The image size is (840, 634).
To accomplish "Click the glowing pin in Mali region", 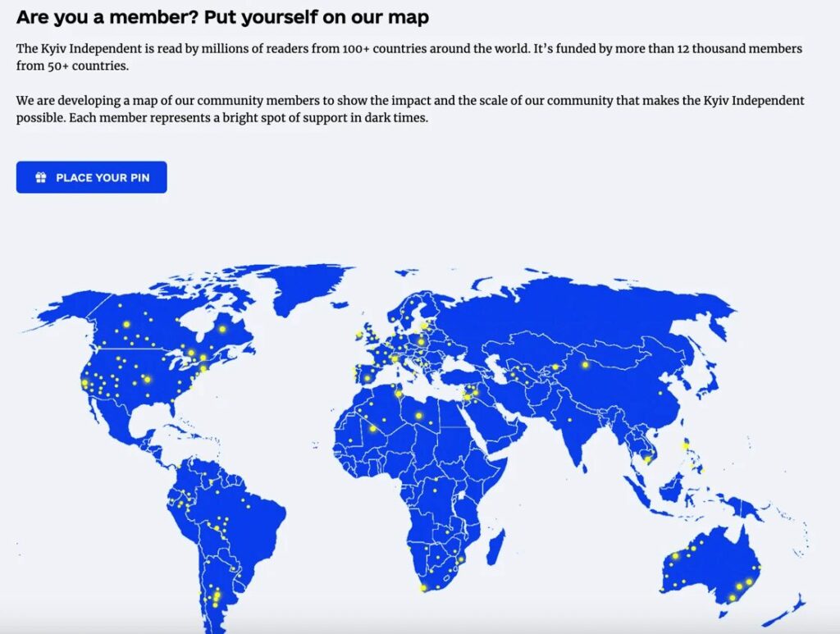I will click(x=373, y=428).
